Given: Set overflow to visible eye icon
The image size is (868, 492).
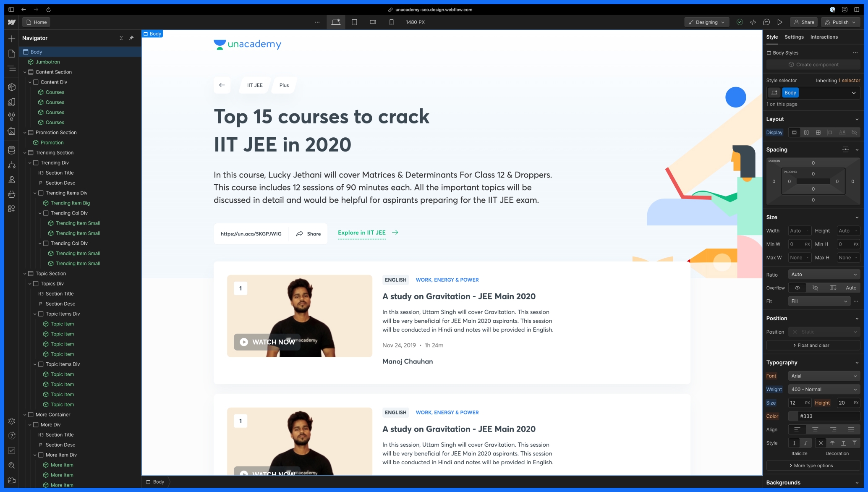Looking at the screenshot, I should point(797,288).
